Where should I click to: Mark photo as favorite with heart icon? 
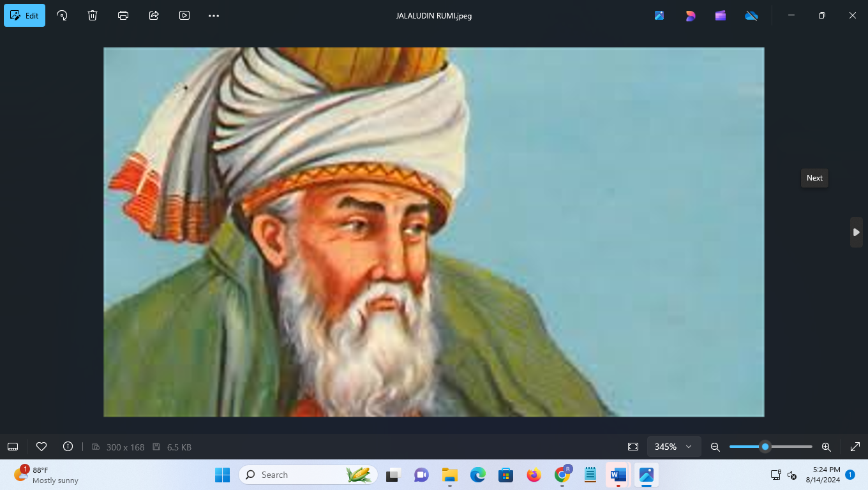click(x=41, y=447)
